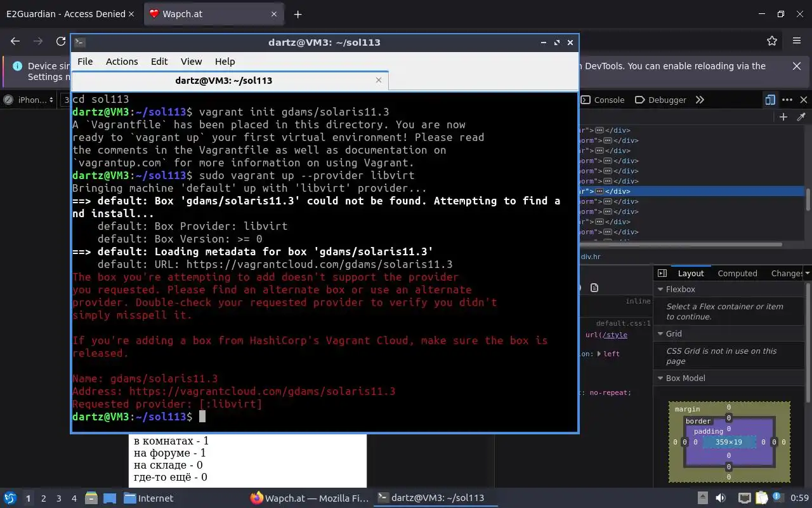This screenshot has width=812, height=508.
Task: Select the dartz@VM3: ~/sol113 terminal tab
Action: (x=230, y=81)
